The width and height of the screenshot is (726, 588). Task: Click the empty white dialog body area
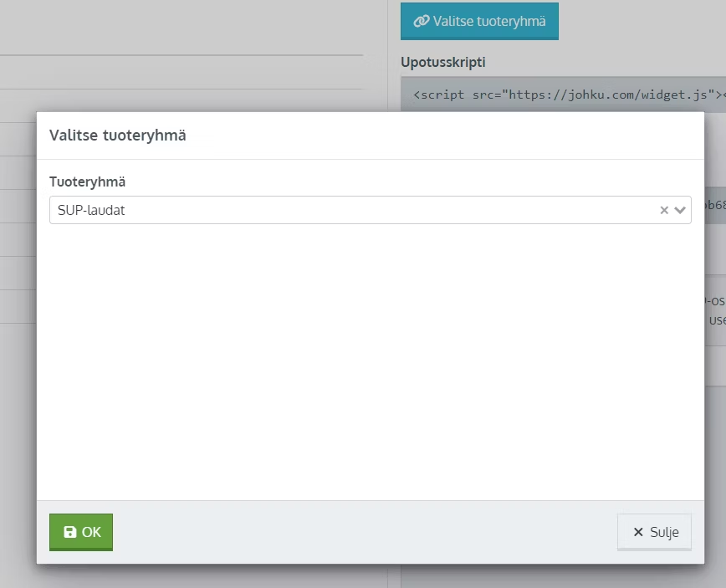[x=370, y=361]
